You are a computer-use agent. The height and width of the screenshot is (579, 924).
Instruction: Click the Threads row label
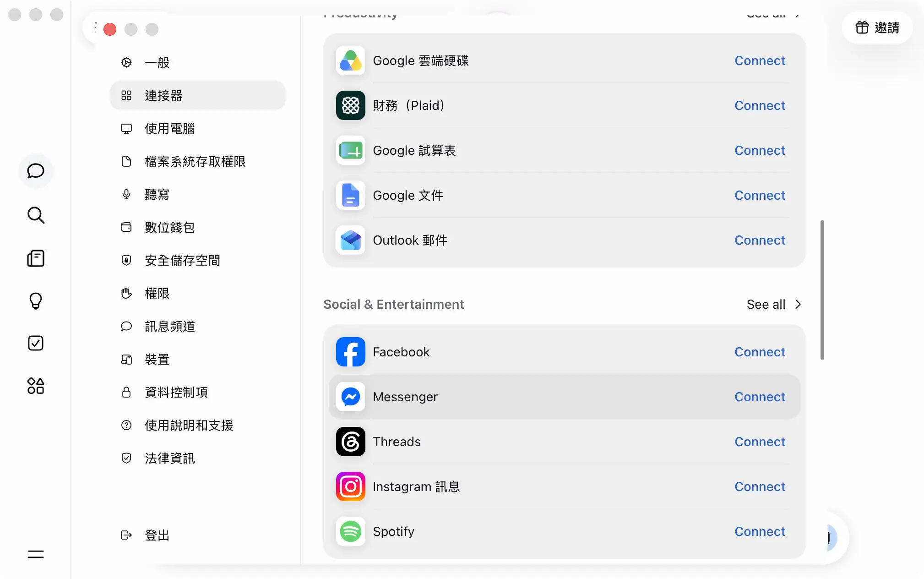(397, 442)
